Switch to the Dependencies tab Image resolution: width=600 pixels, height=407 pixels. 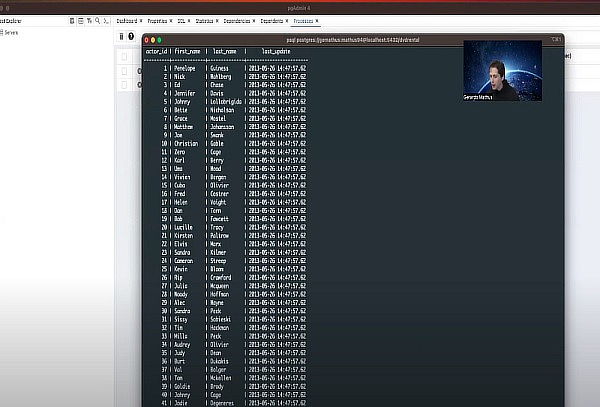(237, 21)
